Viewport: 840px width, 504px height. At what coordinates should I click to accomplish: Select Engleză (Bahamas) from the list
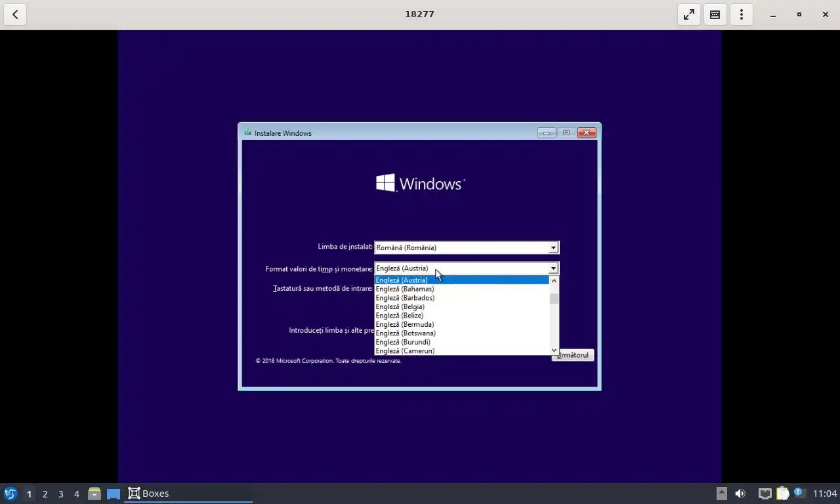(461, 289)
